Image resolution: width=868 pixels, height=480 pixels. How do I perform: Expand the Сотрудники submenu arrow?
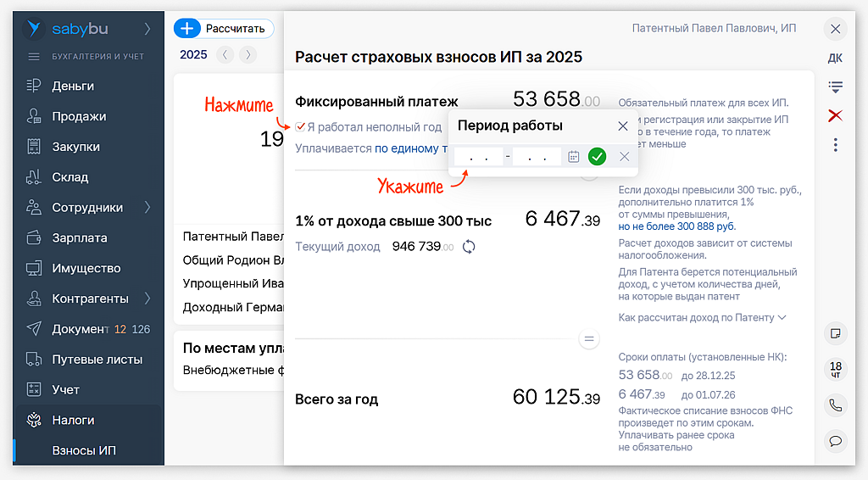(147, 208)
